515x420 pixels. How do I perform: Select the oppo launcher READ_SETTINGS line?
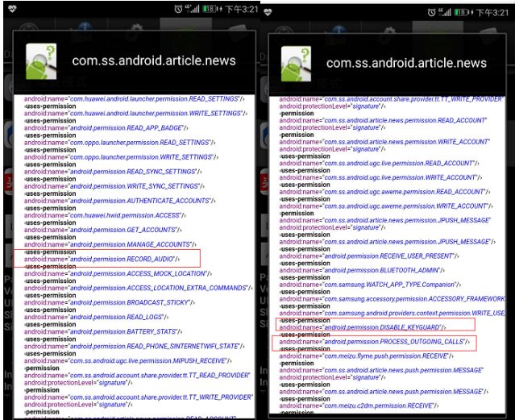(x=119, y=143)
